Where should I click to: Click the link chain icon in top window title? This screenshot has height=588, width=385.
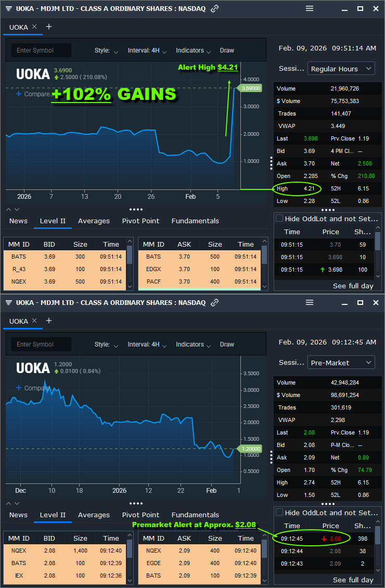click(x=214, y=9)
